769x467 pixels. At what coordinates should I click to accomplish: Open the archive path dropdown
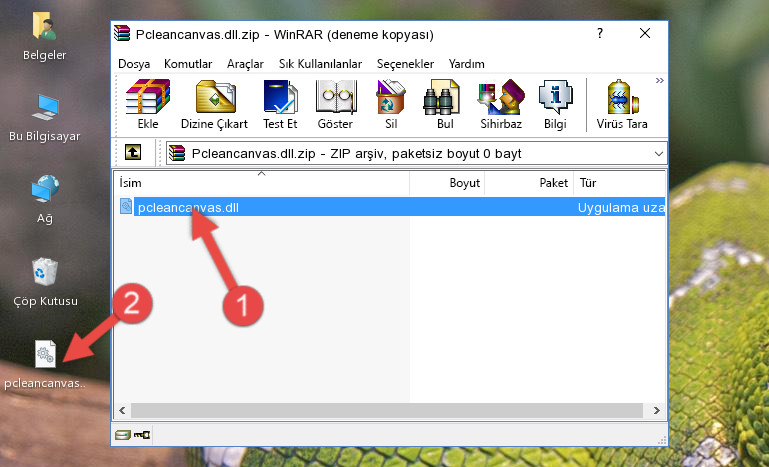click(658, 154)
